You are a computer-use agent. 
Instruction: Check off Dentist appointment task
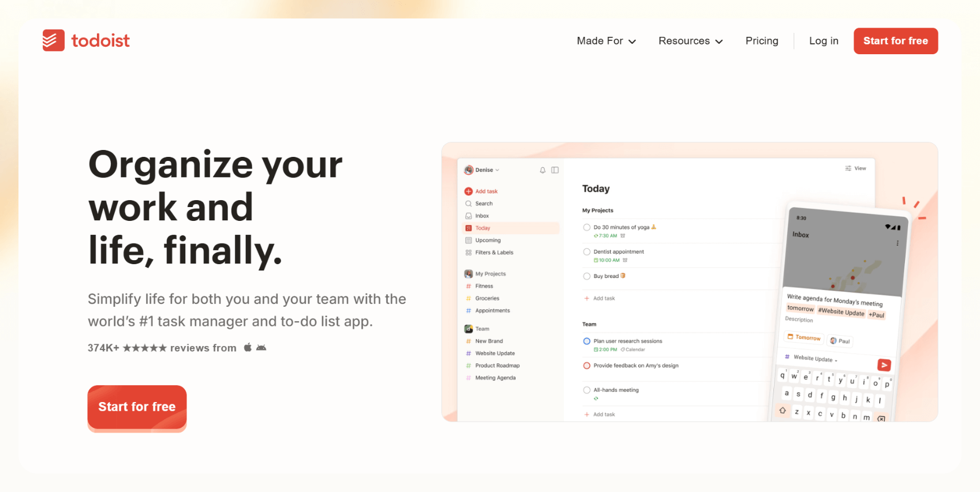587,251
